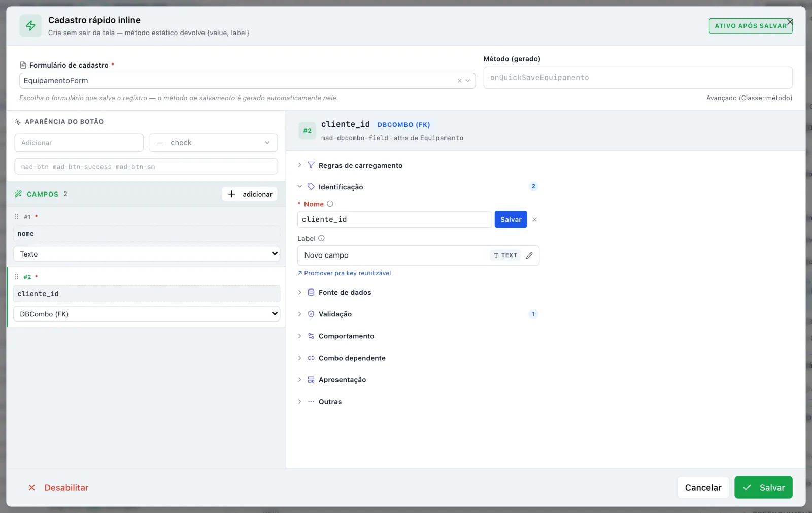
Task: Click the funnel icon of Regras de carregamento
Action: [x=311, y=165]
